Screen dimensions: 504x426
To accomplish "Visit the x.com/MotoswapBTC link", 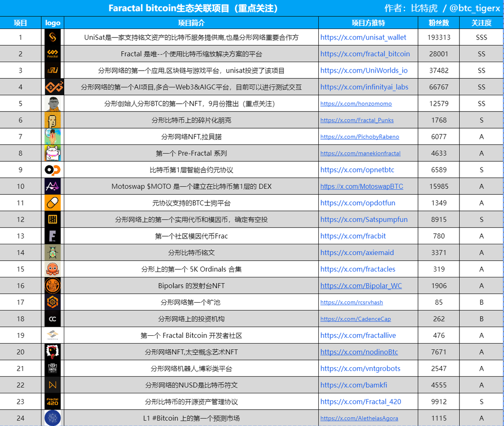I will click(362, 186).
